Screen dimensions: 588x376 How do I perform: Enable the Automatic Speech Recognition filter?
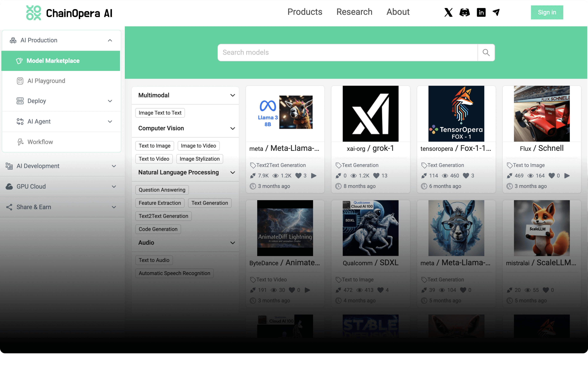tap(174, 273)
